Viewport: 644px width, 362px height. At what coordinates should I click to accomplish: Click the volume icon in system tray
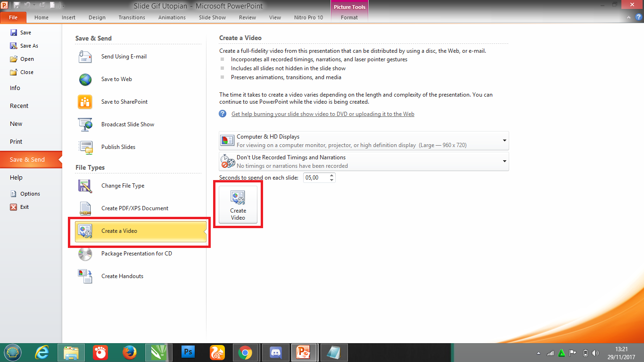tap(595, 353)
